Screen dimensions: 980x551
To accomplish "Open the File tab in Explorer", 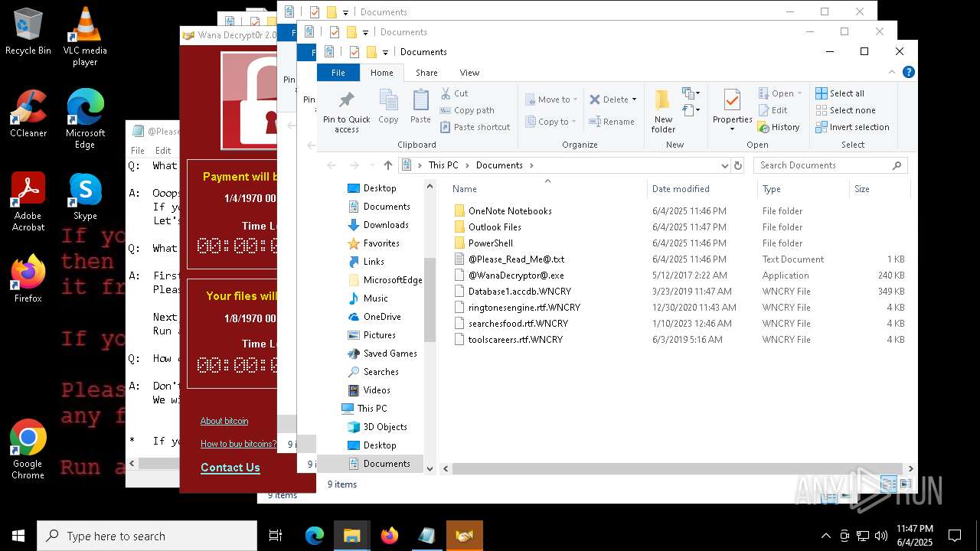I will (338, 73).
